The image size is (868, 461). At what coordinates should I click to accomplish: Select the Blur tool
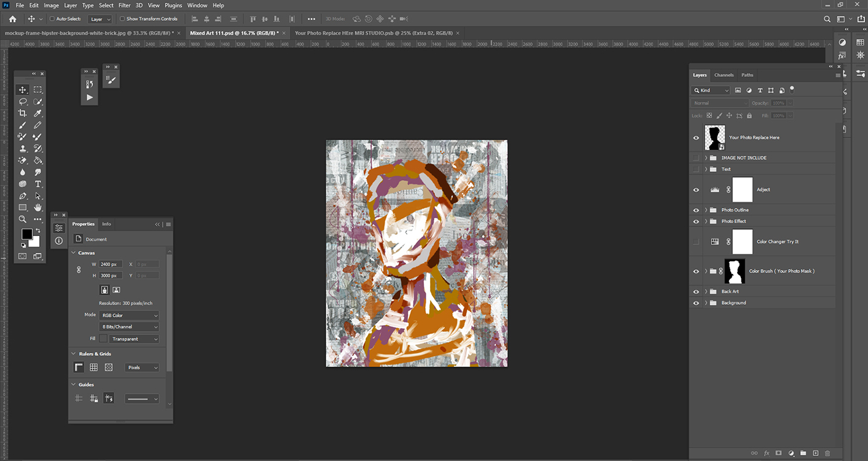coord(23,172)
